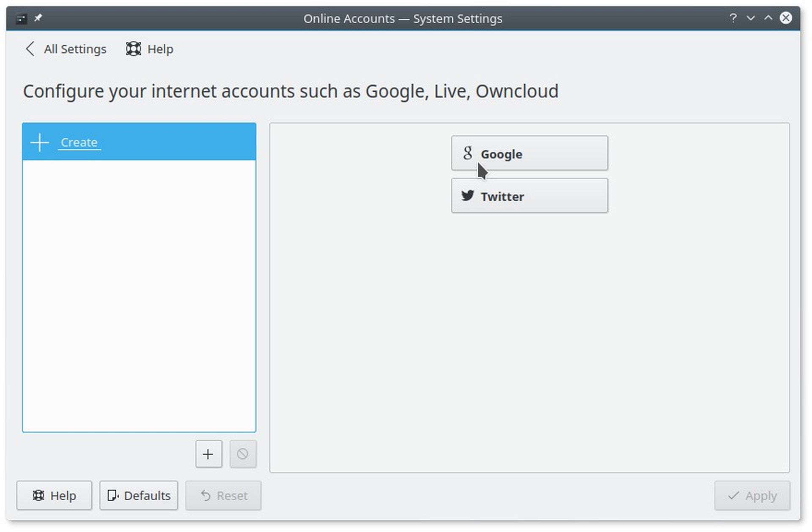The image size is (812, 532).
Task: Open the window menu icon in titlebar
Action: (x=21, y=19)
